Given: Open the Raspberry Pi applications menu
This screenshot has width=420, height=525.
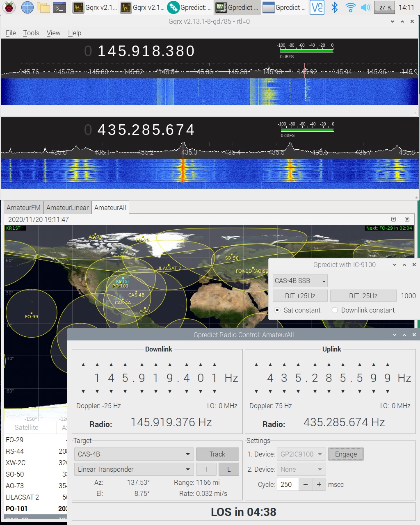Looking at the screenshot, I should [x=9, y=7].
